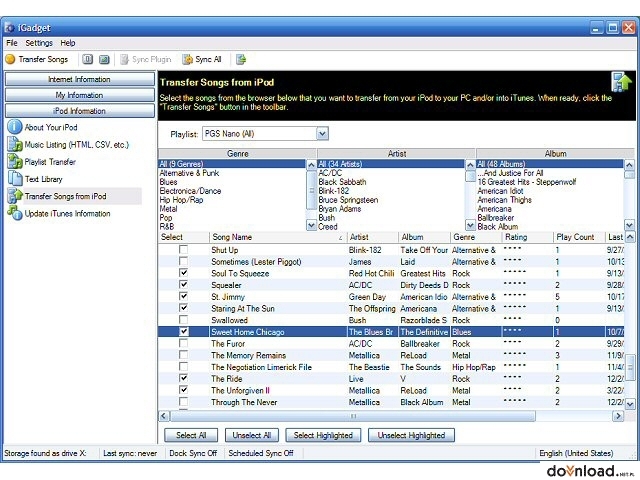The image size is (640, 480).
Task: Check The Memory Remains checkbox
Action: (x=184, y=355)
